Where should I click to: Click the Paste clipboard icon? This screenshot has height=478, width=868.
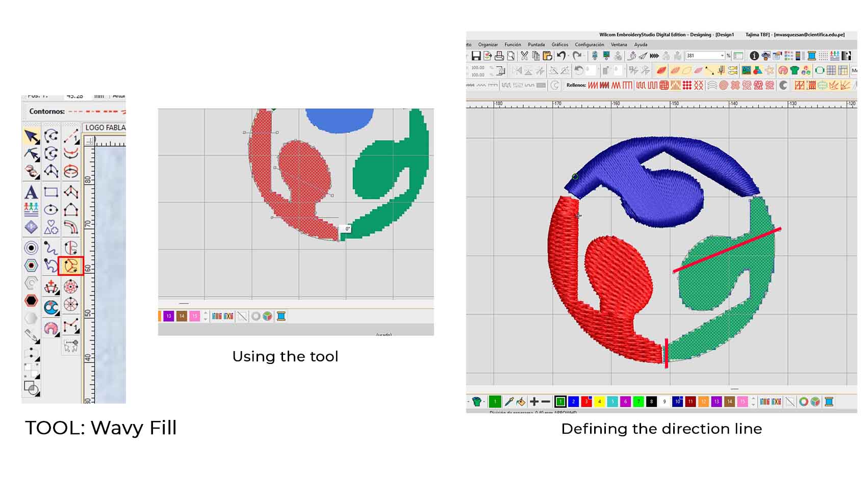coord(547,56)
